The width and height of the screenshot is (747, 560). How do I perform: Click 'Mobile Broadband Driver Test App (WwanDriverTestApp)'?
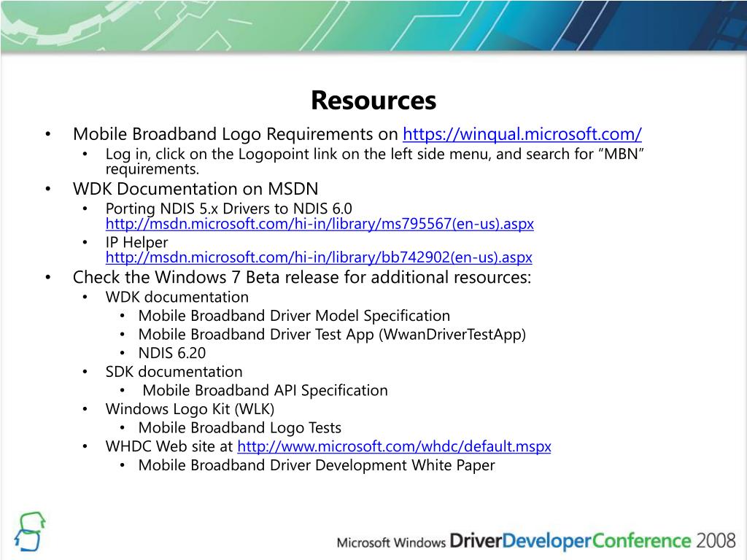(x=332, y=335)
